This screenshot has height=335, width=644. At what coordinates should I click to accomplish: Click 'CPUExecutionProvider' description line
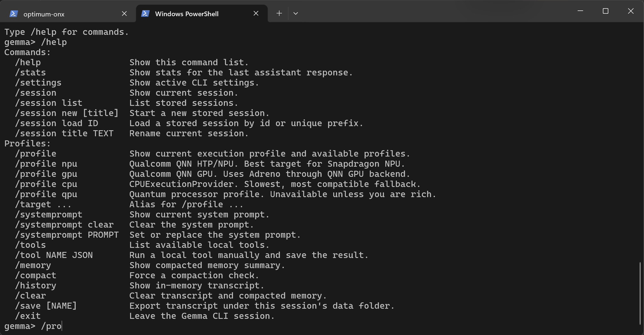pos(275,184)
